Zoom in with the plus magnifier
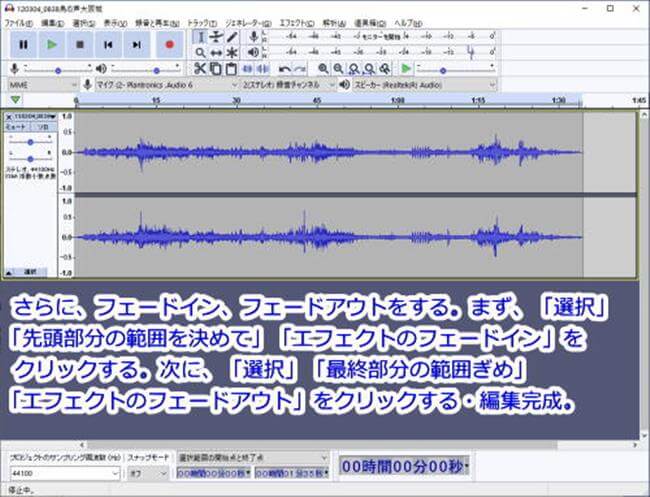The height and width of the screenshot is (497, 650). coord(323,69)
